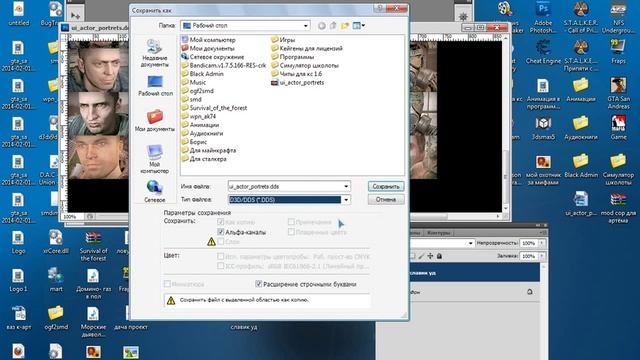Viewport: 640px width, 360px height.
Task: Go back using the dialog back arrow icon
Action: [322, 26]
